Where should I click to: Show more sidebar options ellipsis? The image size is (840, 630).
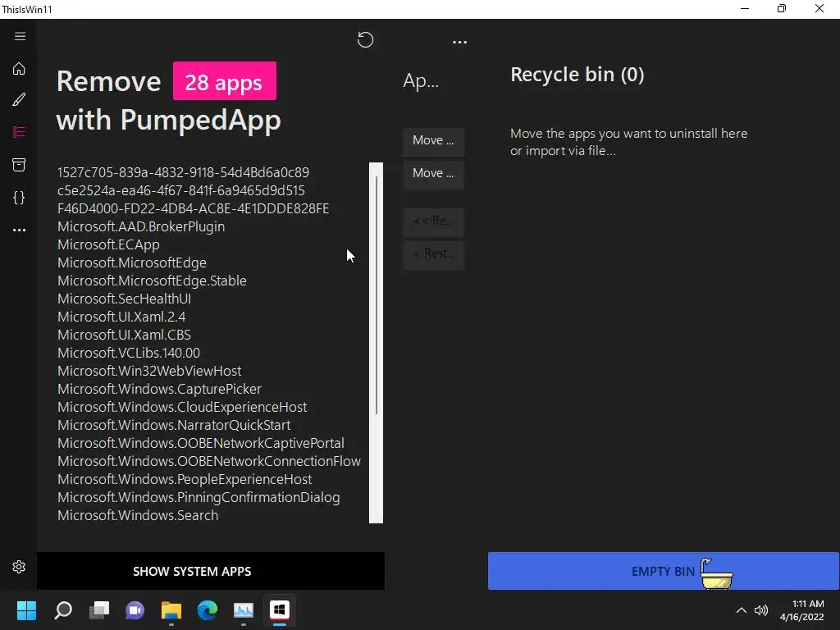coord(19,230)
